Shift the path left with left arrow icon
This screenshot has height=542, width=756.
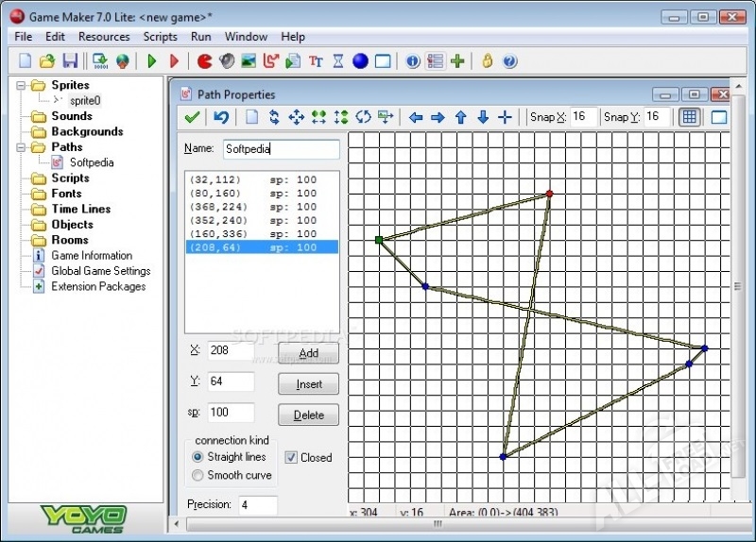coord(415,117)
